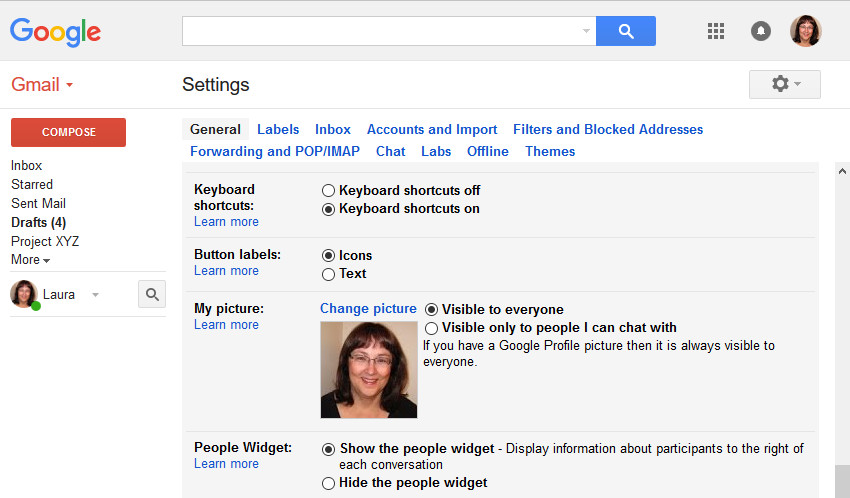The width and height of the screenshot is (850, 498).
Task: Go to Inbox in sidebar
Action: coord(27,165)
